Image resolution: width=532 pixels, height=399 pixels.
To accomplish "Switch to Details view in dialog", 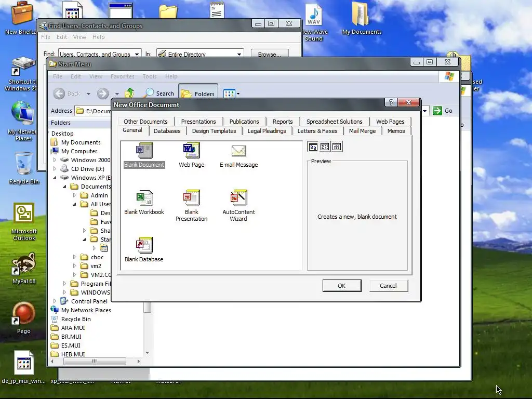I will coord(337,147).
